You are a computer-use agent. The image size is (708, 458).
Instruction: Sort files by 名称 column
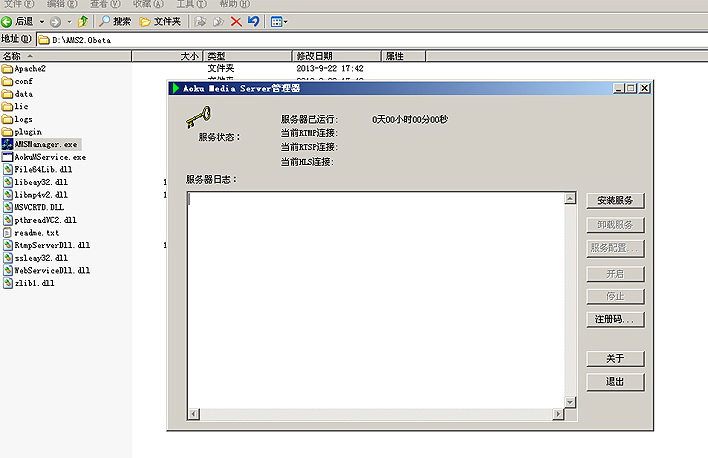[66, 56]
